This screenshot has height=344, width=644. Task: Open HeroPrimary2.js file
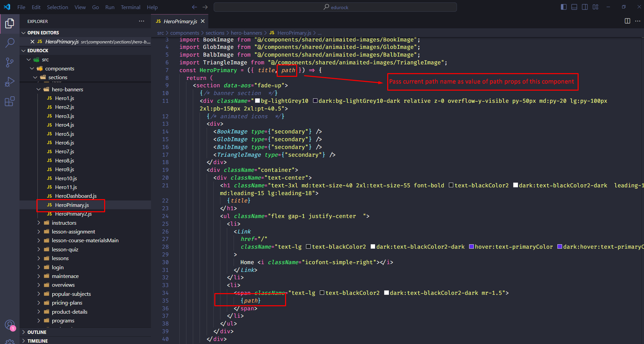[x=85, y=214]
